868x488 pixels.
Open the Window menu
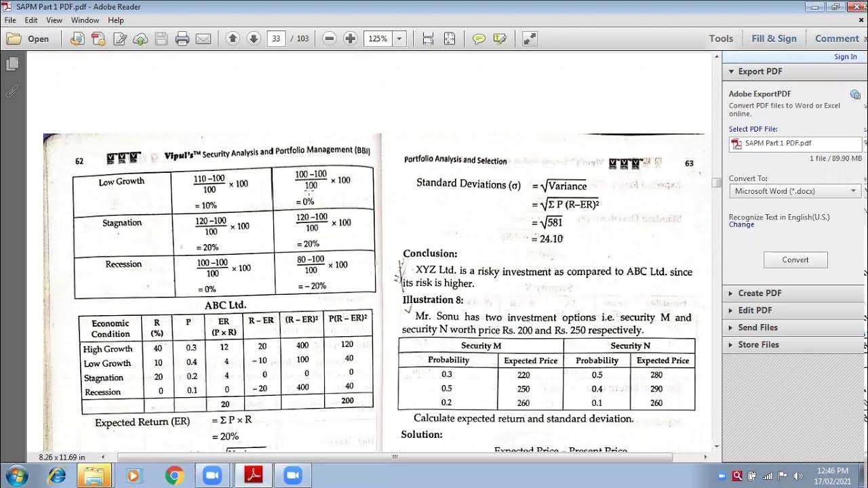click(85, 20)
